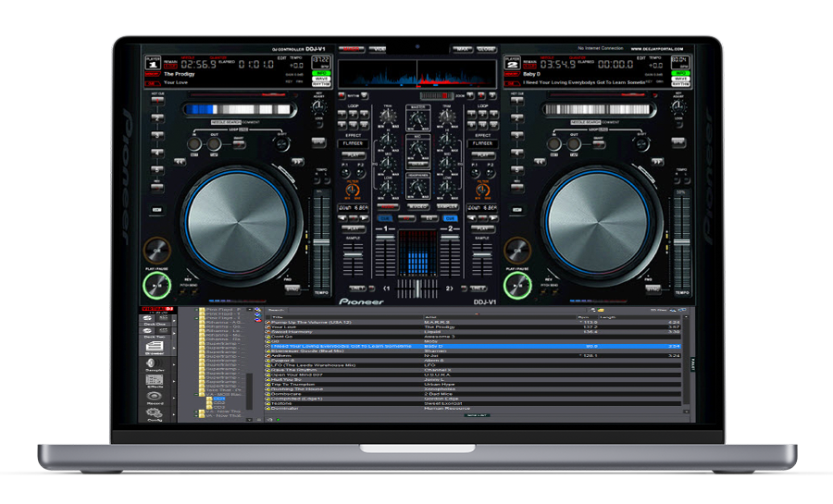Enable the WAVE display on Player 1
Viewport: 833px width, 504px height.
tap(321, 79)
